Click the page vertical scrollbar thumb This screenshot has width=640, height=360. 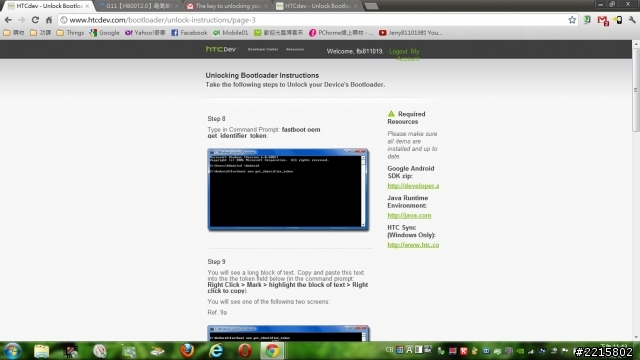(x=636, y=90)
